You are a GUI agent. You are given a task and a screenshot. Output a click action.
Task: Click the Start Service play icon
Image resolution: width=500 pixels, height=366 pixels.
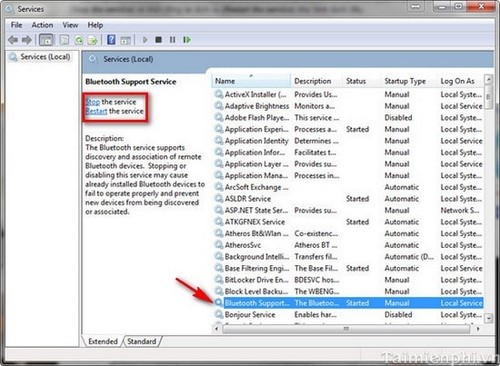tap(145, 40)
